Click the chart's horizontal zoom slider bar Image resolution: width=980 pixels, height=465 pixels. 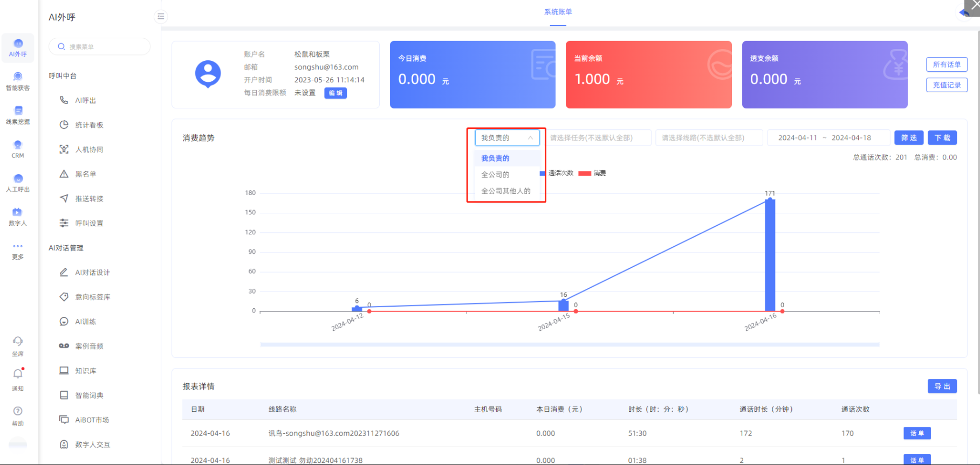tap(569, 344)
